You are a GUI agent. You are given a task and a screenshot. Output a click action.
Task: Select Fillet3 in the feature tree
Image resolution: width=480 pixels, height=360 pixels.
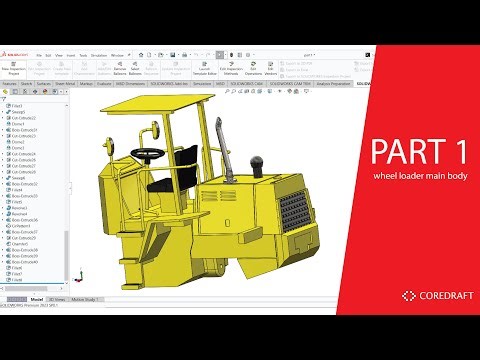tap(14, 106)
